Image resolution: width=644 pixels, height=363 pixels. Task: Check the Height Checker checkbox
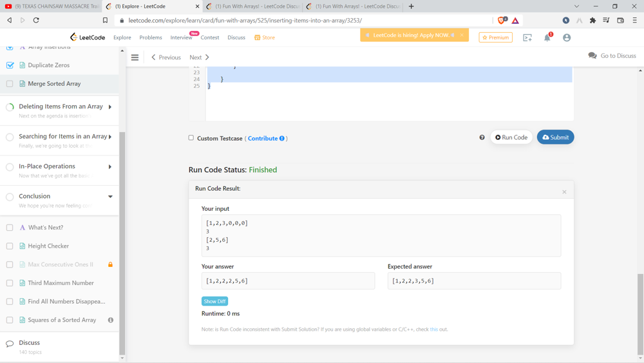pyautogui.click(x=10, y=246)
